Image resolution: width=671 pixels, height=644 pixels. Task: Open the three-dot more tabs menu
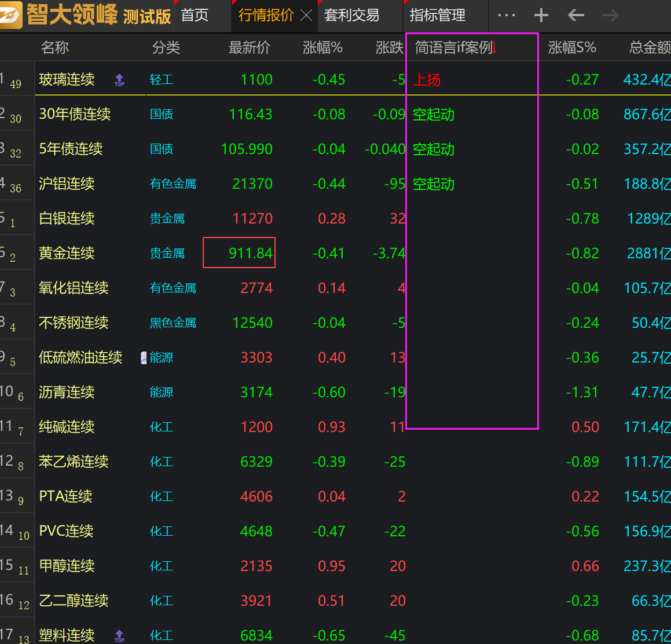click(x=506, y=16)
